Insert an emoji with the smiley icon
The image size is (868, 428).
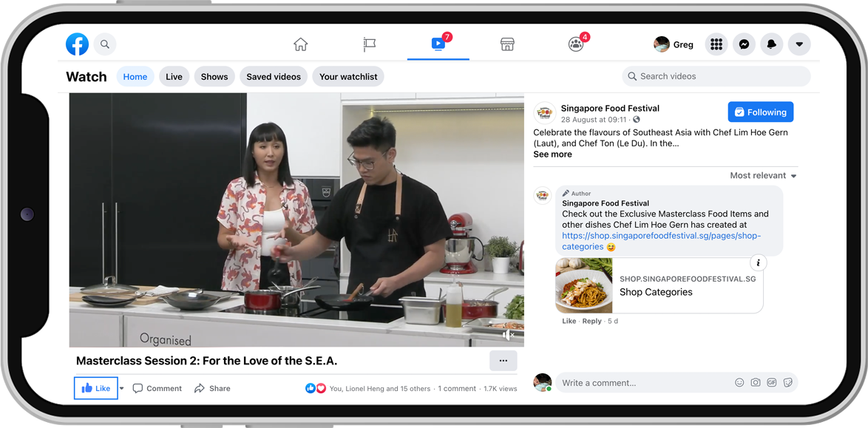pos(739,383)
